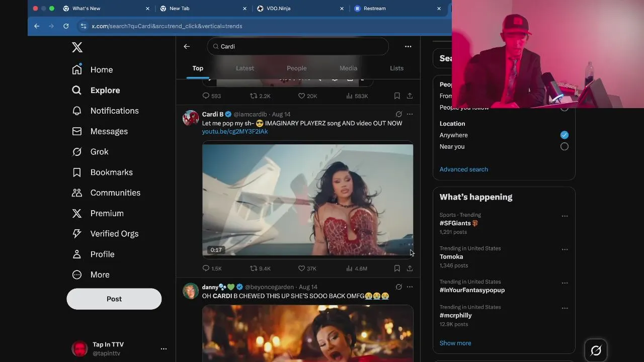Click the Post button
This screenshot has height=362, width=644.
pyautogui.click(x=114, y=299)
